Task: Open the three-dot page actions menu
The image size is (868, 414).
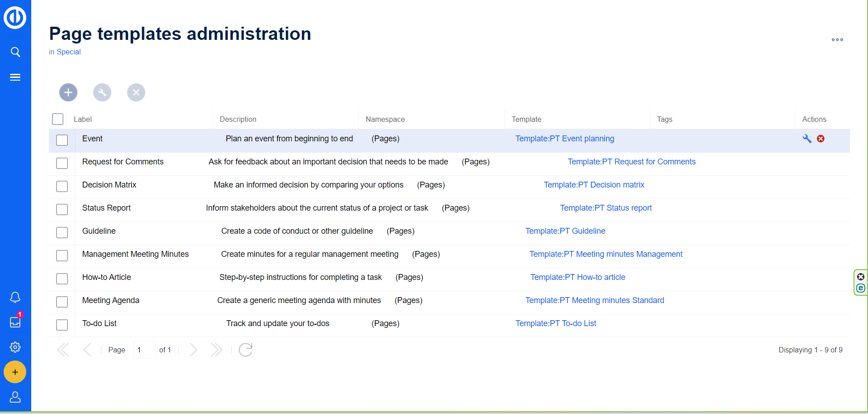Action: (837, 40)
